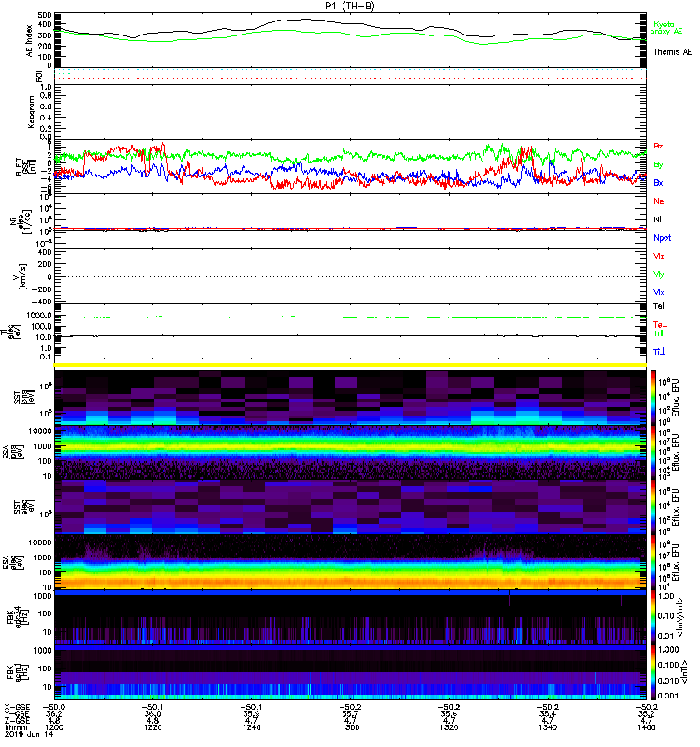Click the "1340" time tick label
700x747 pixels.
(547, 727)
